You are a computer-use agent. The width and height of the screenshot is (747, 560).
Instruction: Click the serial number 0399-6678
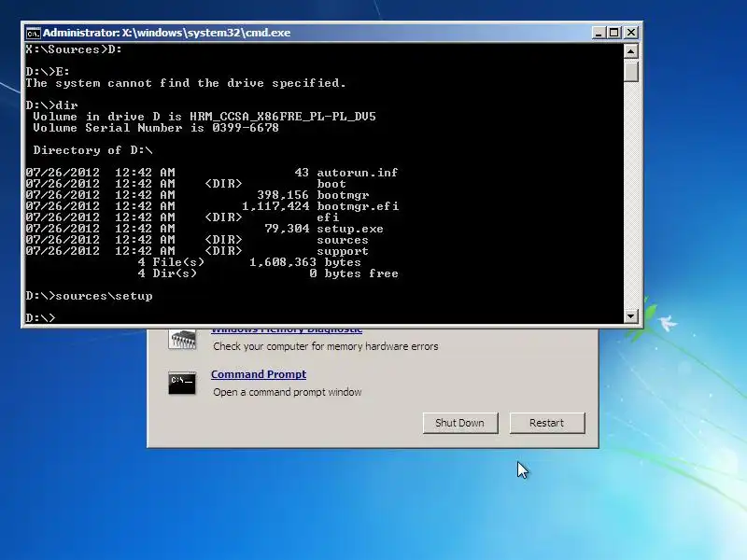(246, 128)
